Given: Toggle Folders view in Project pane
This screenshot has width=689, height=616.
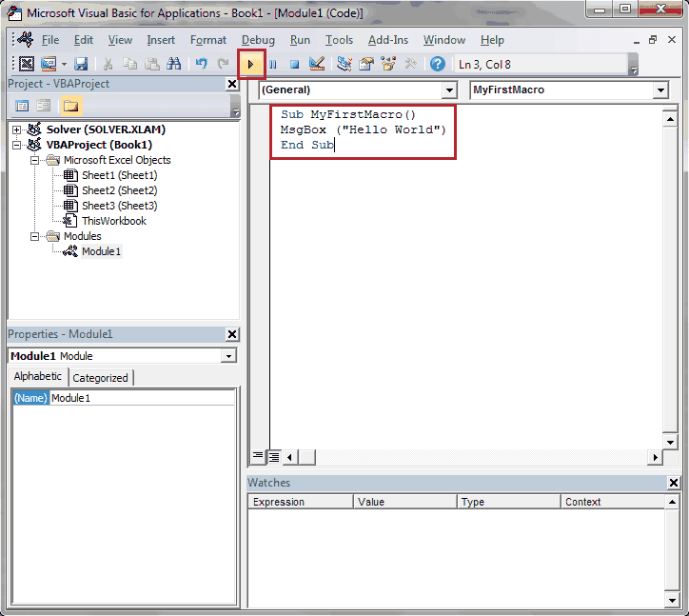Looking at the screenshot, I should point(70,106).
